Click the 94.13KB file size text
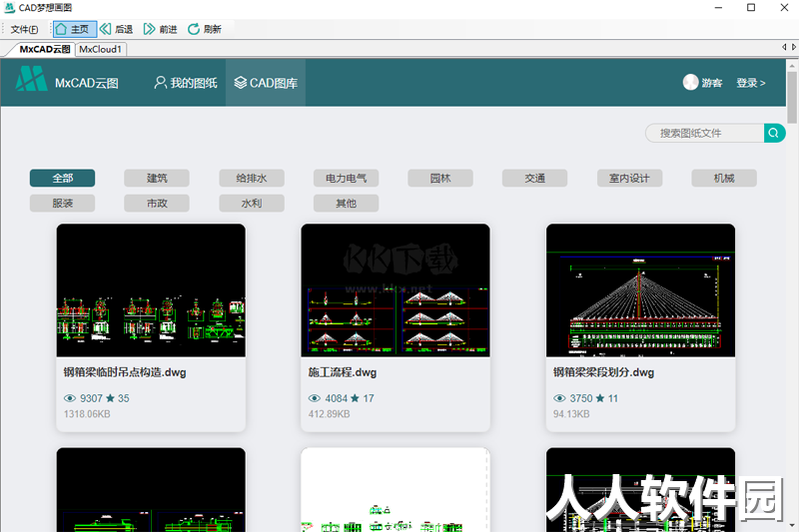799x532 pixels. 571,414
